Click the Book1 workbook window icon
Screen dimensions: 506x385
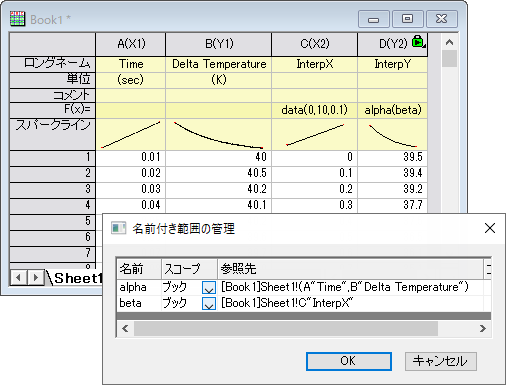(x=18, y=19)
